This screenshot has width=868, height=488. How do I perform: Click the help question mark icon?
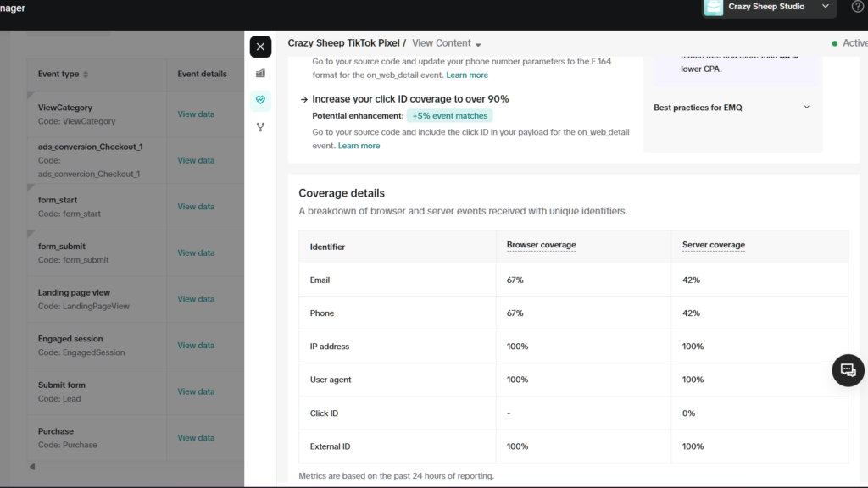(858, 7)
